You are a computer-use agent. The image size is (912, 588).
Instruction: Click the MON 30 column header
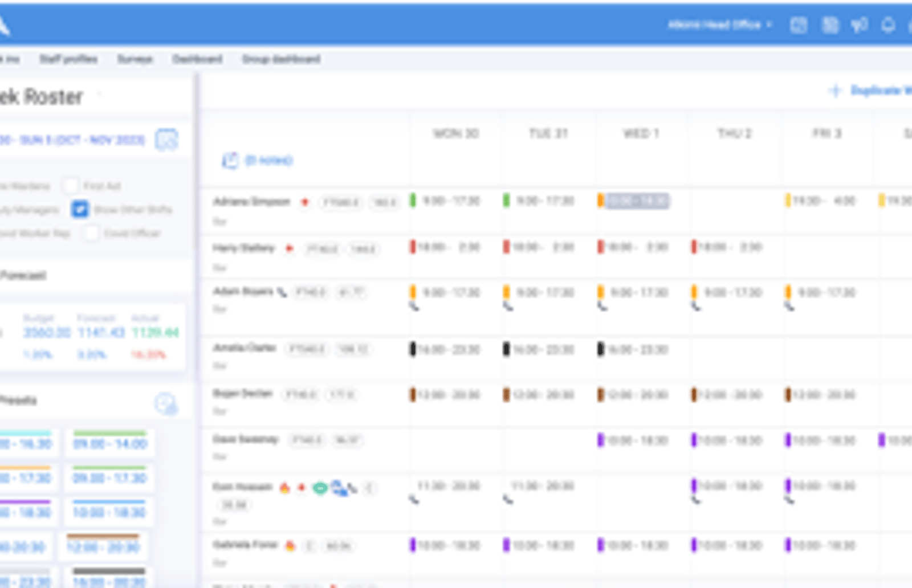[455, 134]
